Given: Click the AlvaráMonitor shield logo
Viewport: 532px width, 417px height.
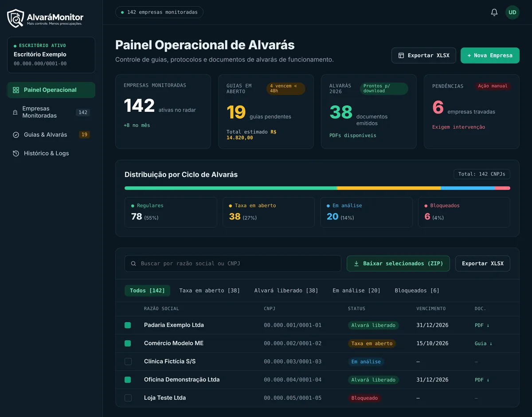Looking at the screenshot, I should click(x=16, y=18).
